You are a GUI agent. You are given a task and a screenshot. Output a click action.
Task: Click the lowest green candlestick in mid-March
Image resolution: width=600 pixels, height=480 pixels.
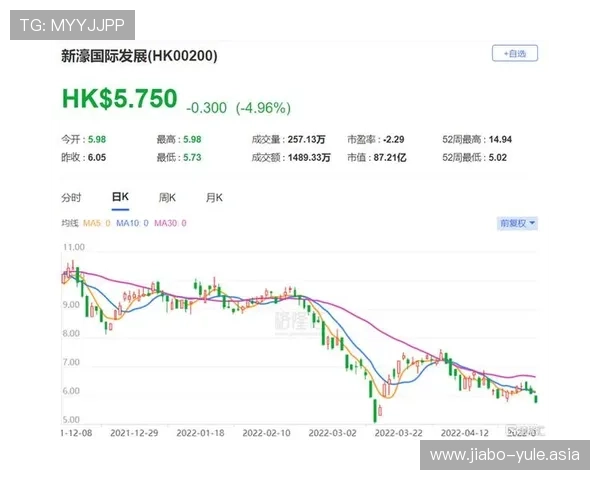375,411
